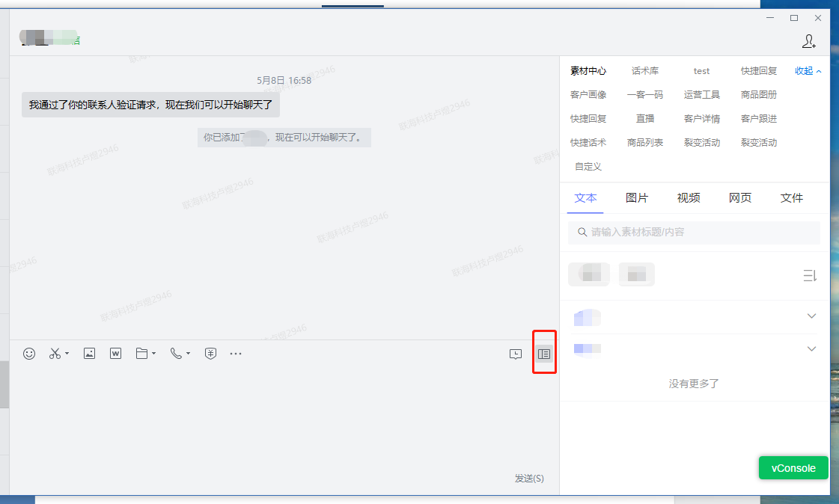Switch to the 图片 tab
This screenshot has width=839, height=504.
click(x=637, y=198)
